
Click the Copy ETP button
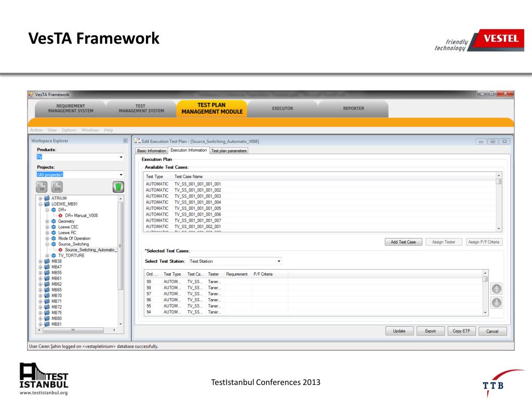coord(461,331)
